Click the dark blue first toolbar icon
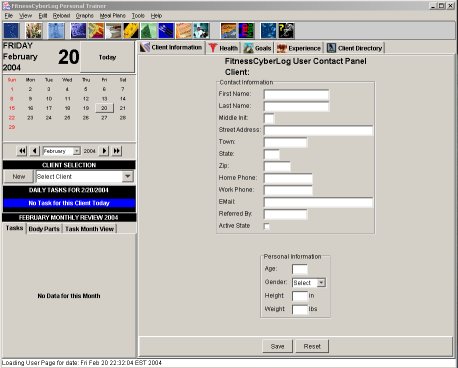 pyautogui.click(x=12, y=31)
